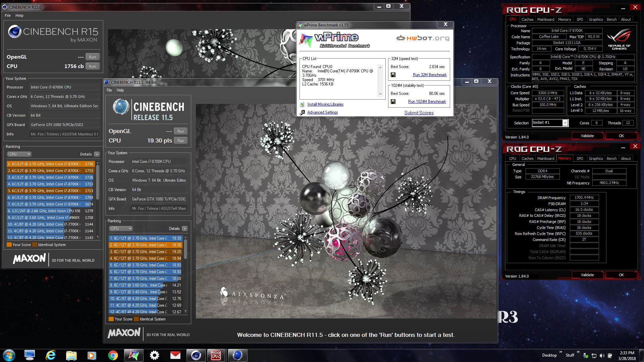Screen dimensions: 644x362
Task: Open Mainboard tab in upper CPU-Z
Action: click(x=546, y=19)
